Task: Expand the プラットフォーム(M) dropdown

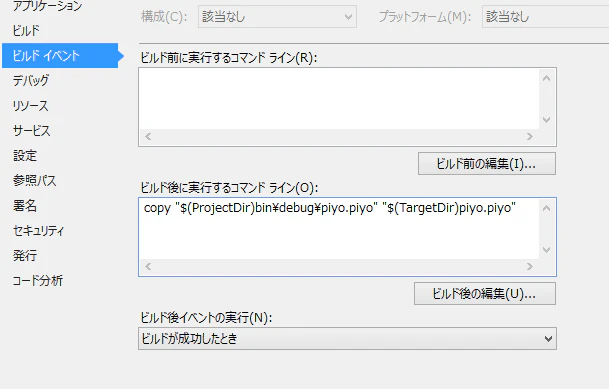Action: pyautogui.click(x=545, y=17)
